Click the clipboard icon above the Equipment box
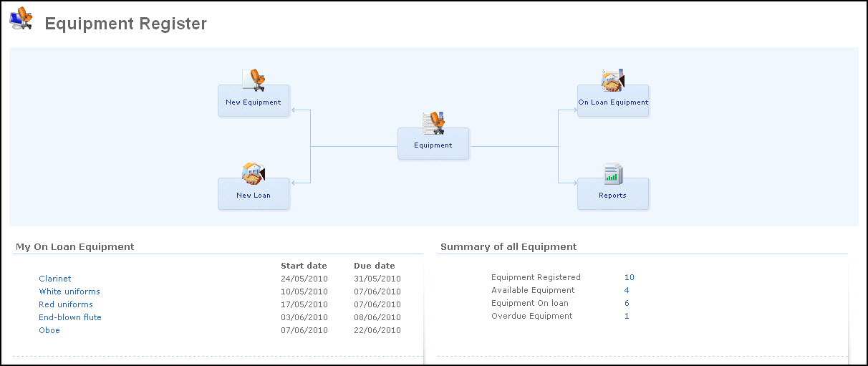 tap(433, 122)
